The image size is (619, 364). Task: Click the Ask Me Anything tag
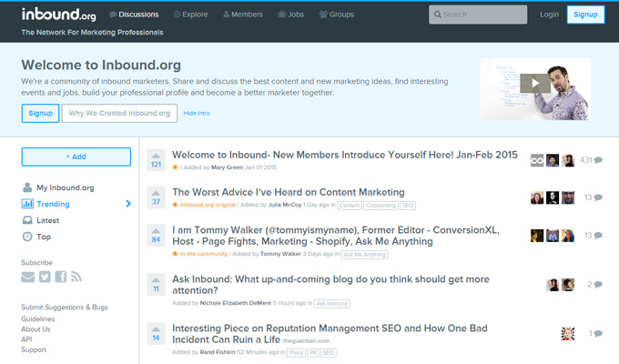tap(364, 255)
